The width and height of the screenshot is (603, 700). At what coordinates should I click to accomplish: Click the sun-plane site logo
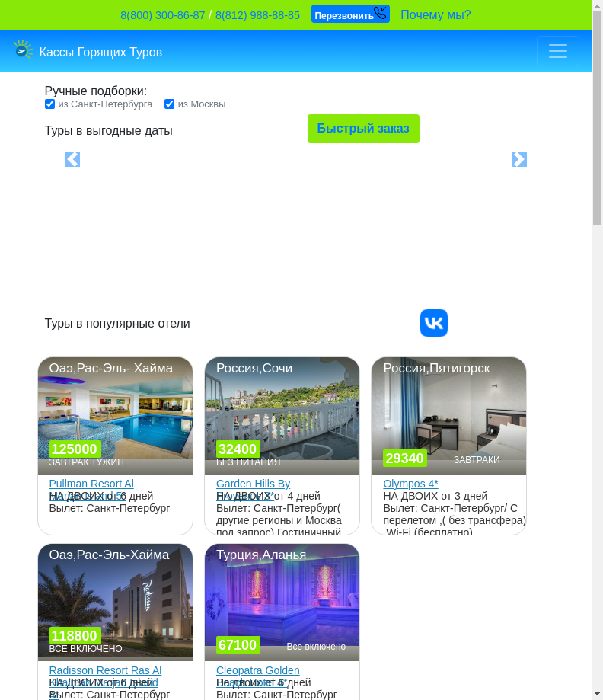pos(23,50)
